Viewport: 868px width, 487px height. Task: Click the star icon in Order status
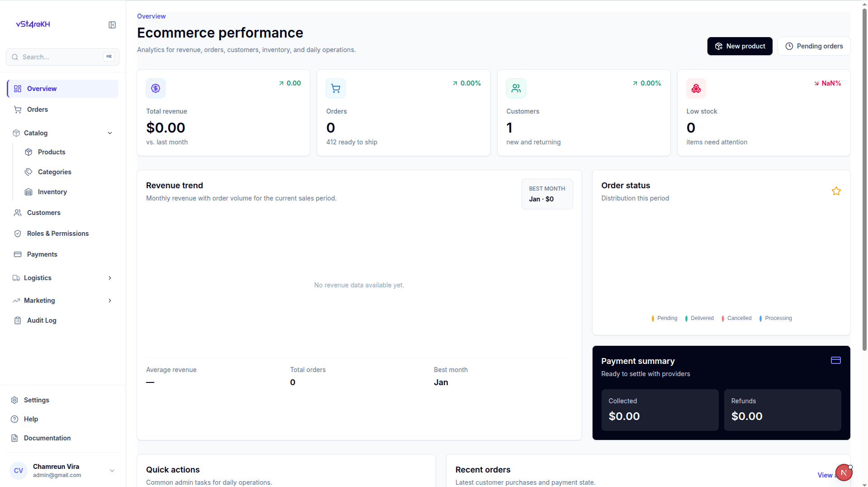(836, 191)
